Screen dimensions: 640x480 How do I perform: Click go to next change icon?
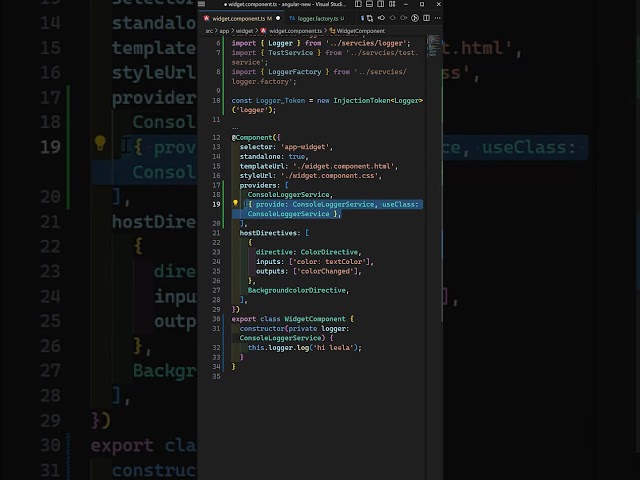[404, 18]
